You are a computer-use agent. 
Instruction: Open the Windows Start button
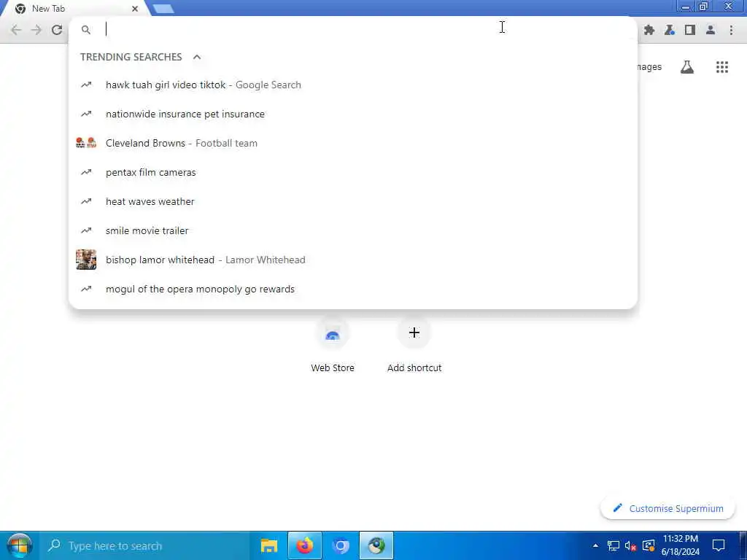[19, 545]
